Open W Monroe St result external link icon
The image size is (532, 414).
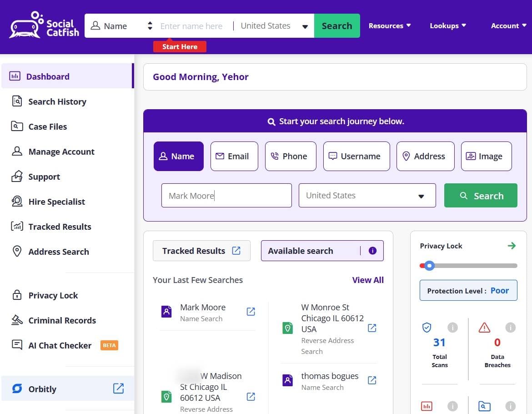(372, 328)
